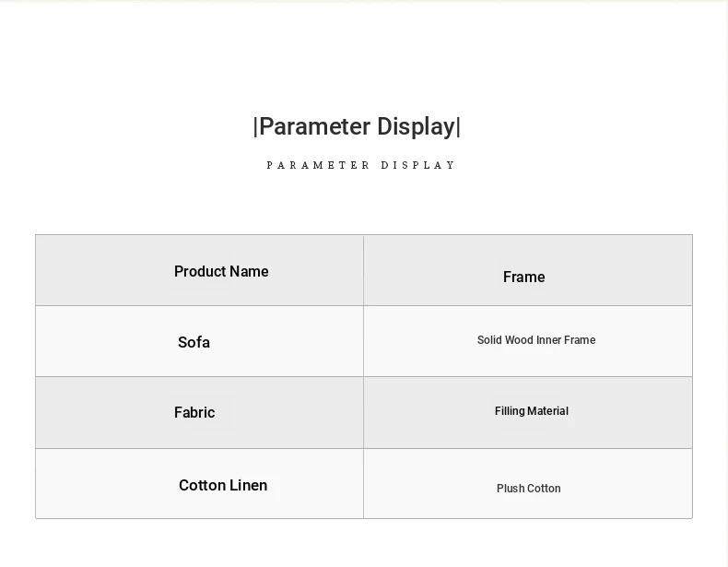
Task: Click the word "Inner" in the table
Action: 549,341
